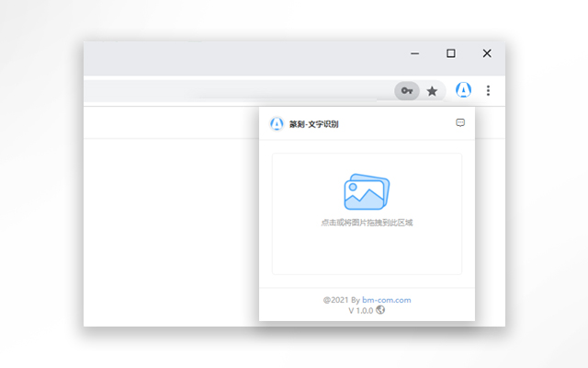
Task: Click the 篆刻 logo in popup header
Action: [276, 124]
